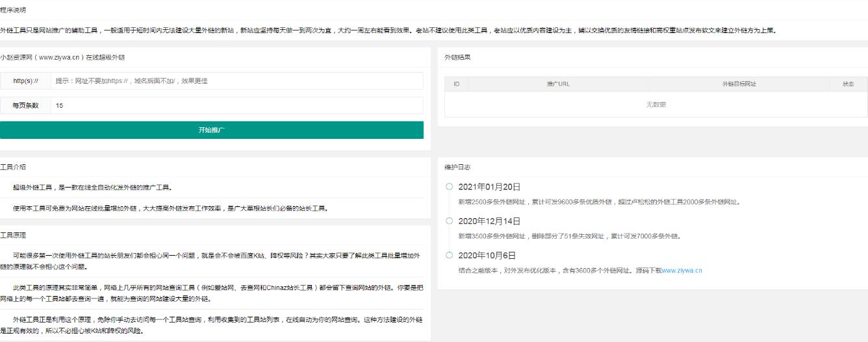The image size is (868, 342).
Task: Select the 外链目标网址 column header
Action: (739, 84)
